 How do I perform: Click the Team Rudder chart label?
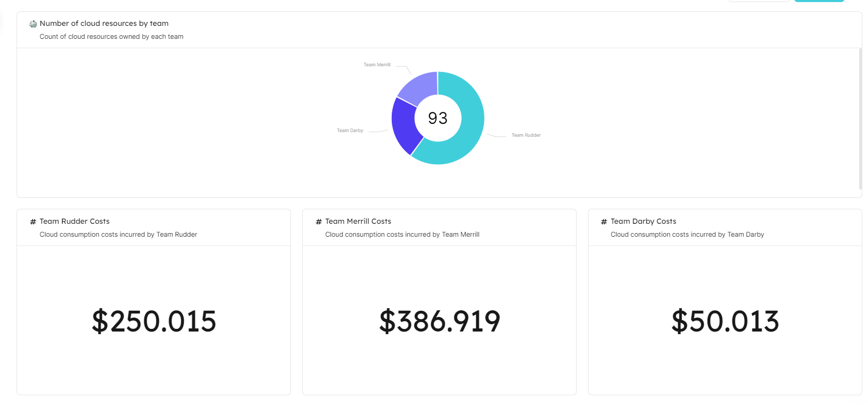526,135
